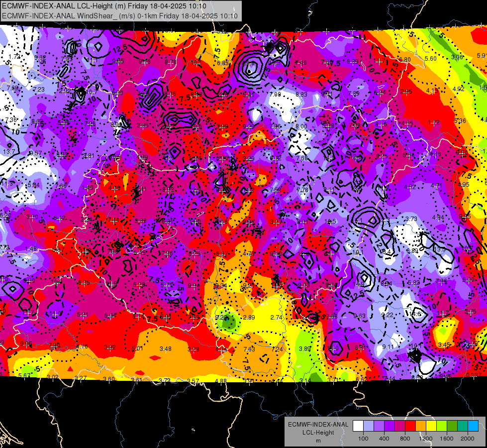Click the 3.92 wind shear value

coord(110,347)
